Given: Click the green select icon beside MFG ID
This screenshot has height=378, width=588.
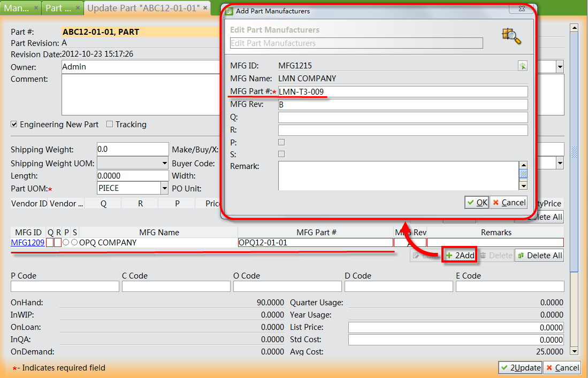Looking at the screenshot, I should point(523,66).
